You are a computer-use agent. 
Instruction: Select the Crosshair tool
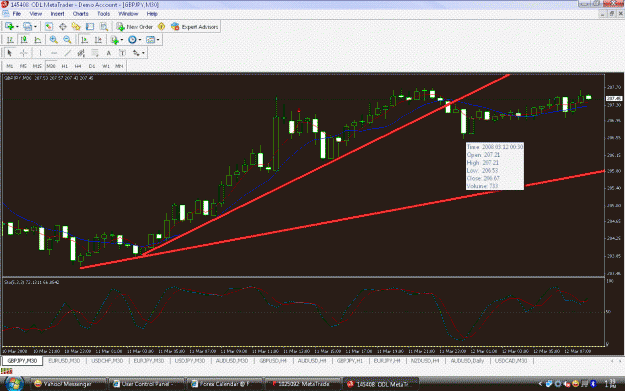point(24,53)
